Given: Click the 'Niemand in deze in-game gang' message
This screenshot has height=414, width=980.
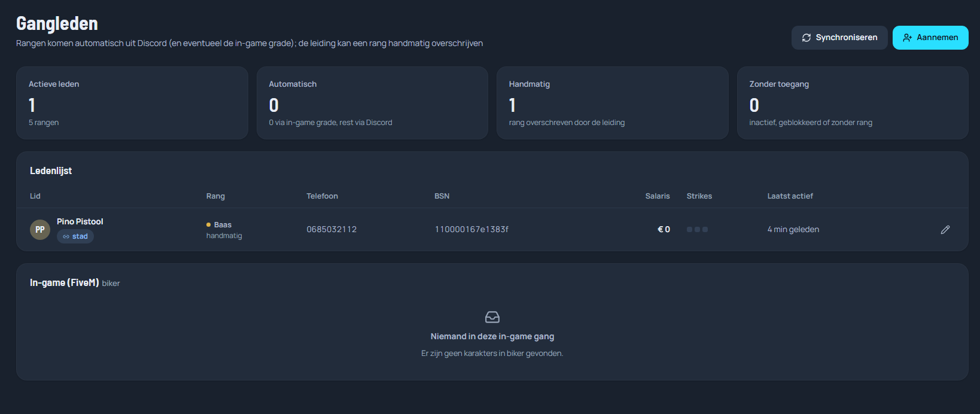Looking at the screenshot, I should click(x=492, y=337).
